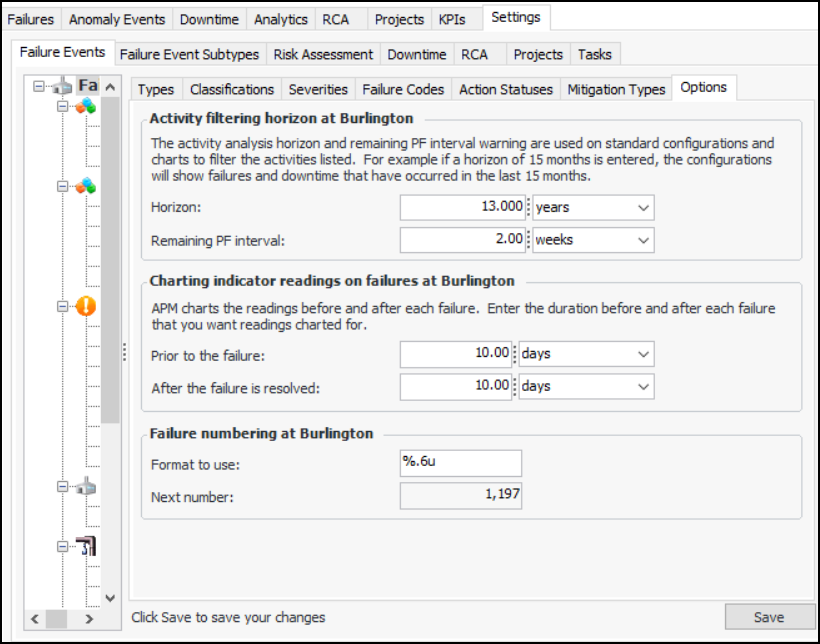
Task: Open Remaining PF interval weeks dropdown
Action: point(642,240)
